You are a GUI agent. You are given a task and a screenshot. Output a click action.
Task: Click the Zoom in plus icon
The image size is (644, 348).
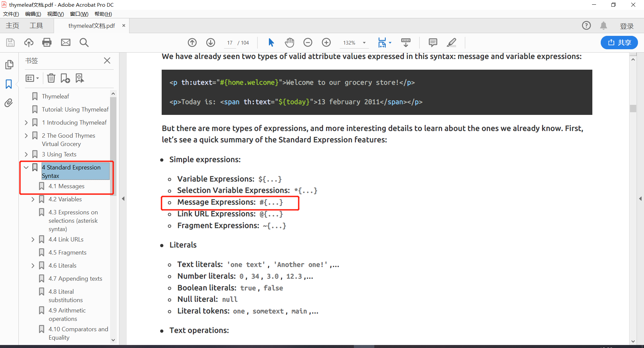click(x=326, y=43)
